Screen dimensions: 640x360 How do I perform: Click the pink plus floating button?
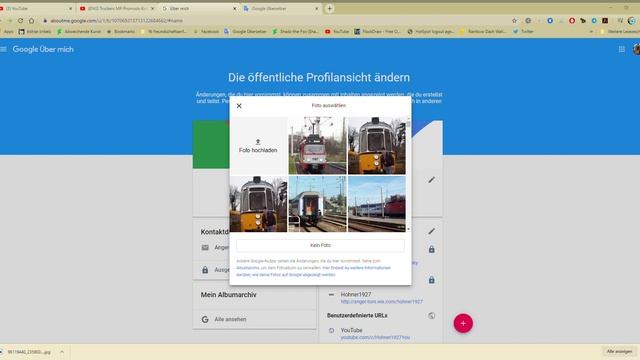pos(463,323)
